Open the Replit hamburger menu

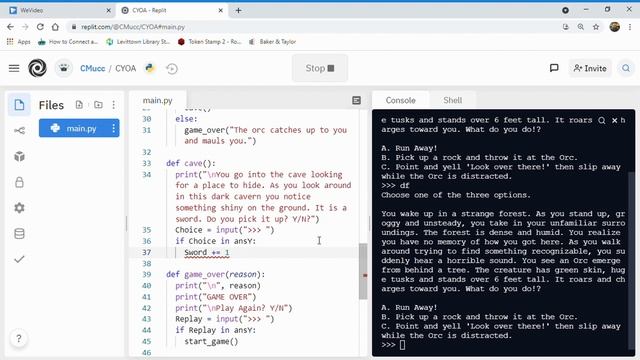pyautogui.click(x=14, y=68)
